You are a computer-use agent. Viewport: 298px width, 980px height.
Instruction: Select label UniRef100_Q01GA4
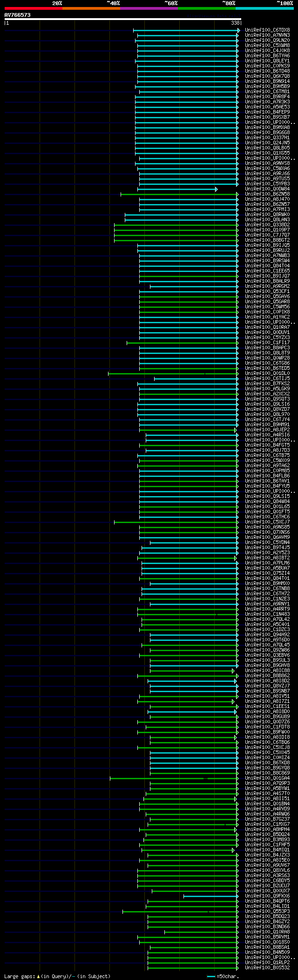tap(267, 778)
